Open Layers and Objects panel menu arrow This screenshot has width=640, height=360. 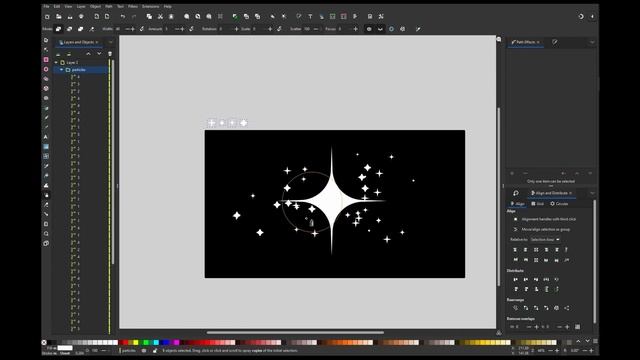[x=111, y=42]
